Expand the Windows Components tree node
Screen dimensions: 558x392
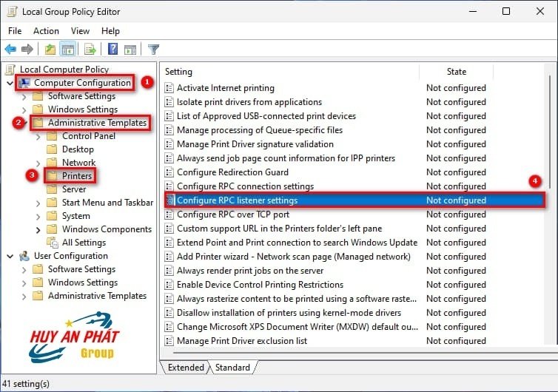[38, 230]
